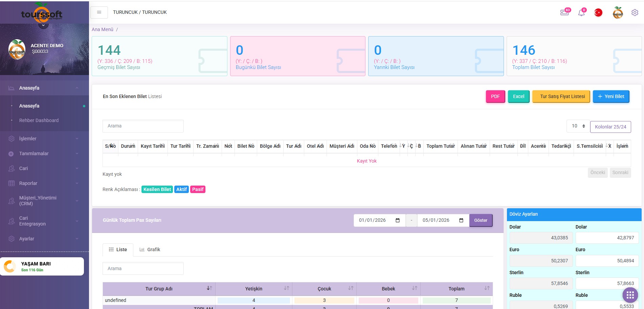Open the tickets notification icon with badge
The width and height of the screenshot is (644, 309).
coord(564,13)
